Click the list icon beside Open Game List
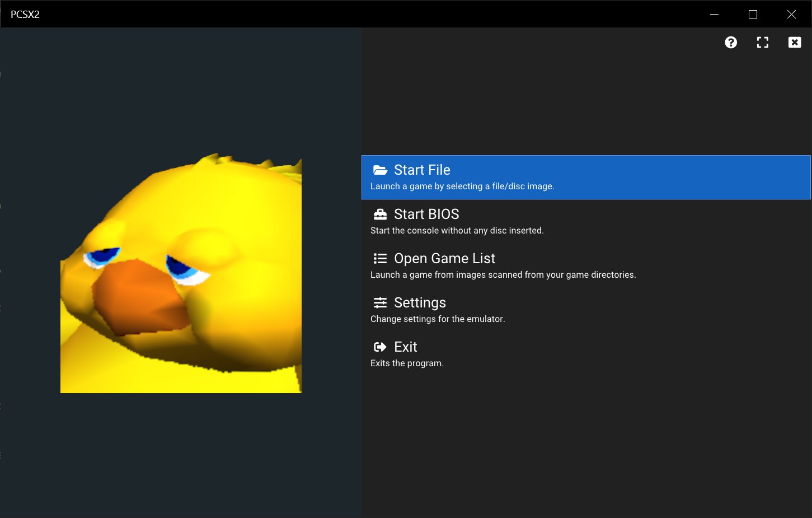 pos(381,258)
